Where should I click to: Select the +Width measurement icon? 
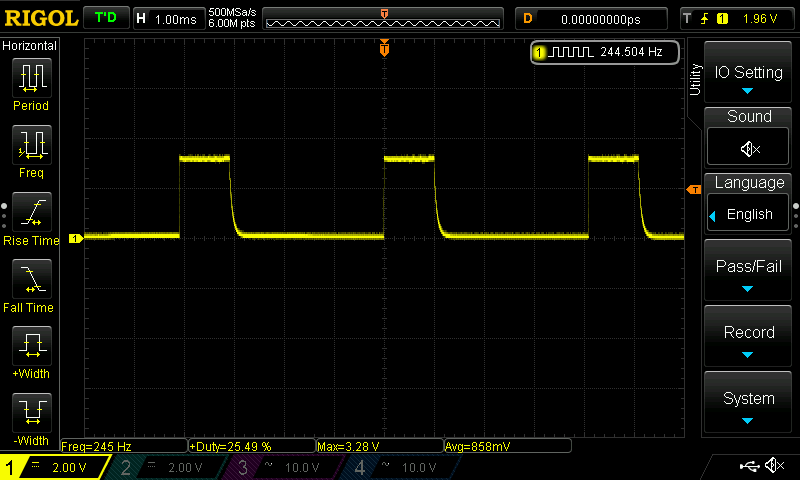32,345
